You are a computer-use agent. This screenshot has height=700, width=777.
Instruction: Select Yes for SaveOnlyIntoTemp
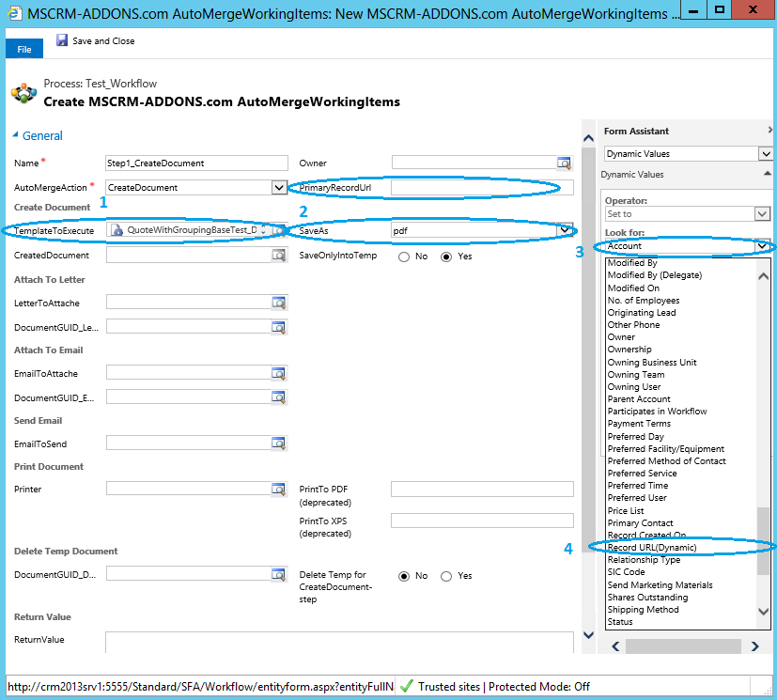pos(446,257)
